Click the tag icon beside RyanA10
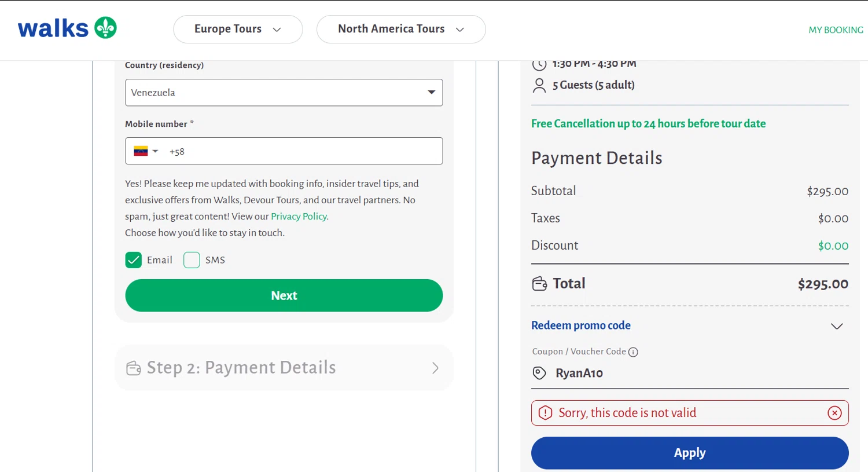Screen dimensions: 868x472 [539, 373]
